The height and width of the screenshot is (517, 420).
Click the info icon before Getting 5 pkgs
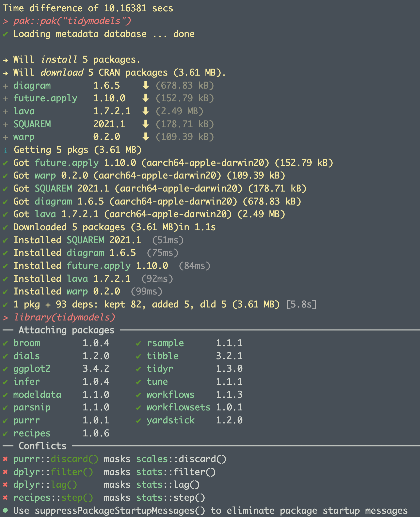pyautogui.click(x=5, y=150)
